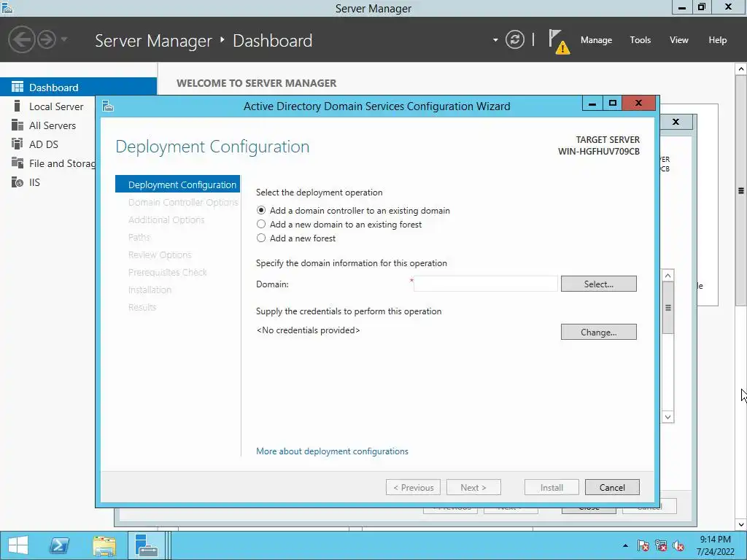Click the AD DS icon in sidebar

18,144
